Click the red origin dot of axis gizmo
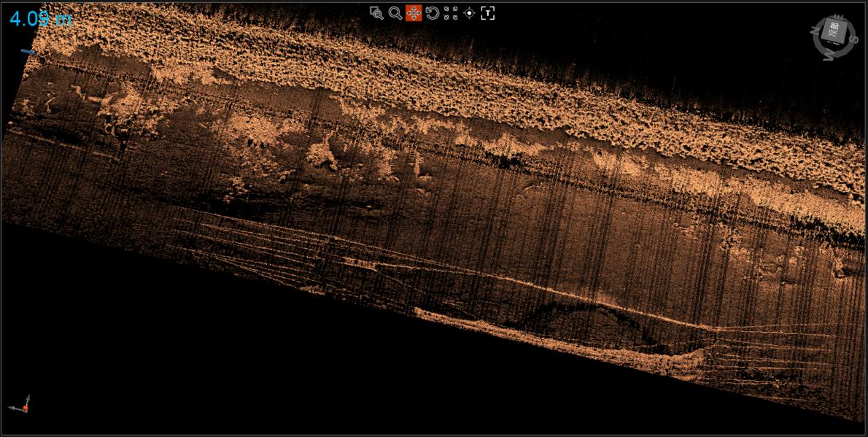The width and height of the screenshot is (868, 437). point(25,409)
